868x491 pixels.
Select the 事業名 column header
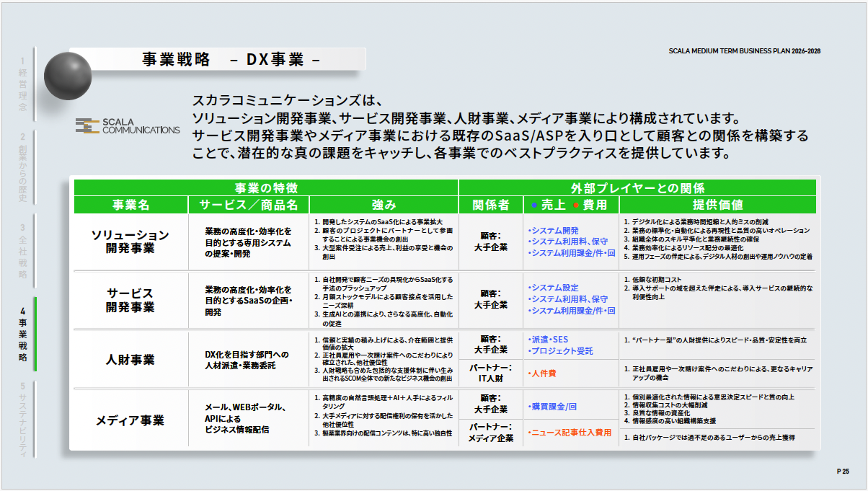coord(130,205)
